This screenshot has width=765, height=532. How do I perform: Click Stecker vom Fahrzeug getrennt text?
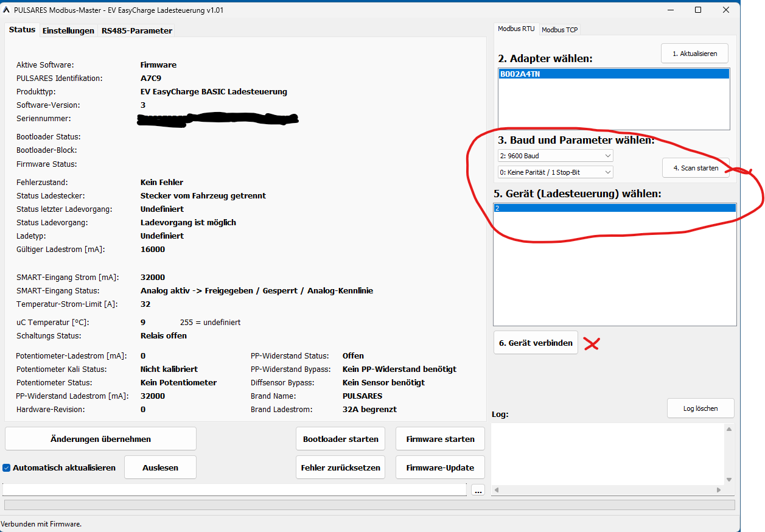point(203,196)
